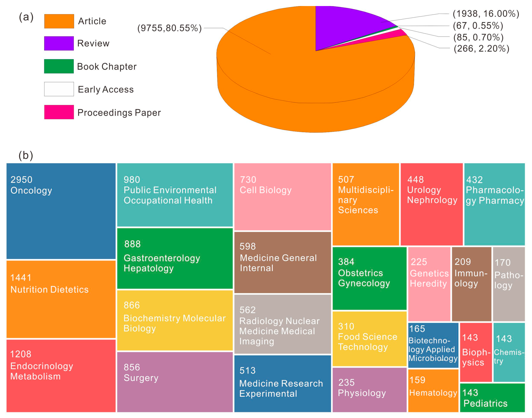This screenshot has width=532, height=418.
Task: Click the white Early Access legend swatch
Action: [59, 89]
